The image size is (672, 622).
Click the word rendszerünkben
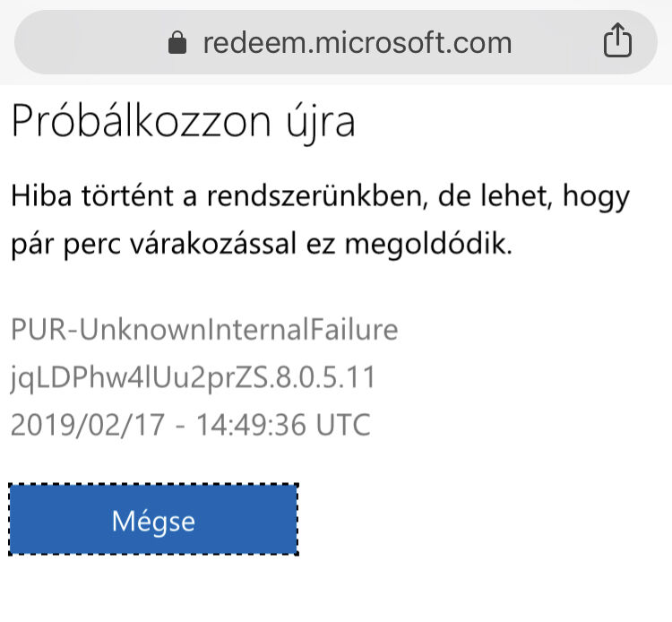pos(317,196)
